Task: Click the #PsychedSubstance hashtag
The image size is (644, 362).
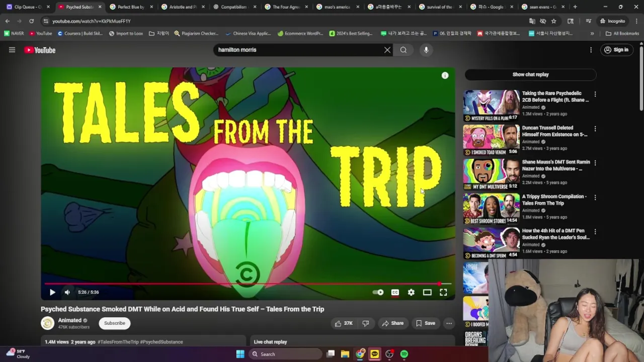Action: tap(162, 342)
